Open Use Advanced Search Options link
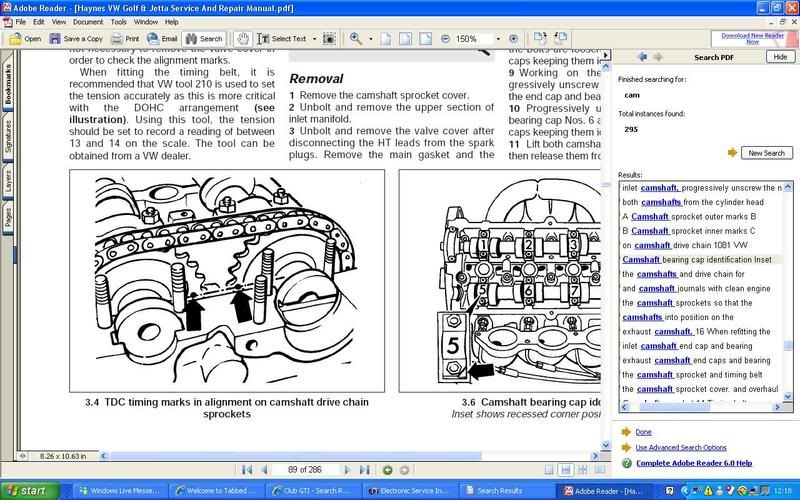This screenshot has width=800, height=500. point(681,447)
